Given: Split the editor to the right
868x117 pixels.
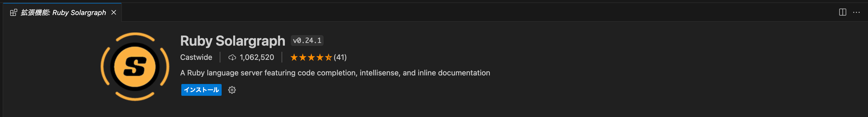Looking at the screenshot, I should pyautogui.click(x=842, y=12).
